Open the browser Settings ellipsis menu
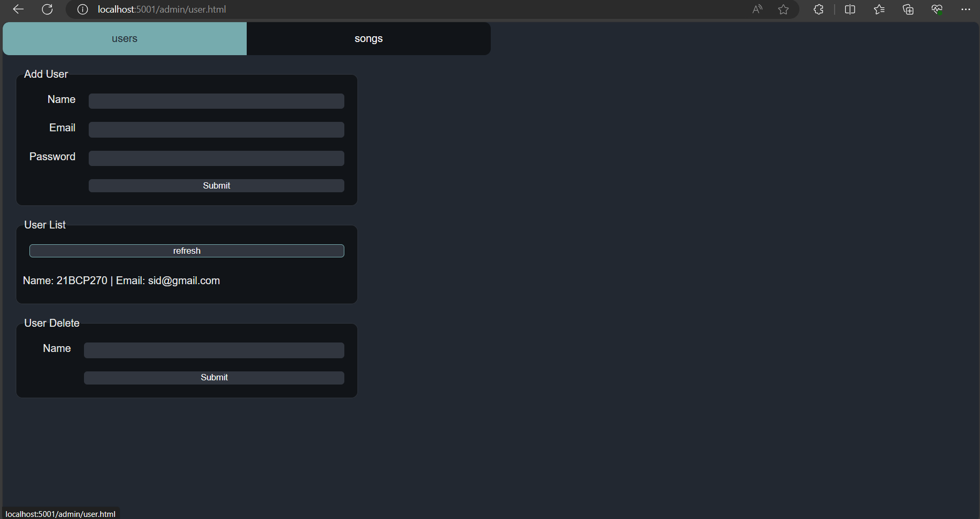This screenshot has width=980, height=519. tap(966, 9)
